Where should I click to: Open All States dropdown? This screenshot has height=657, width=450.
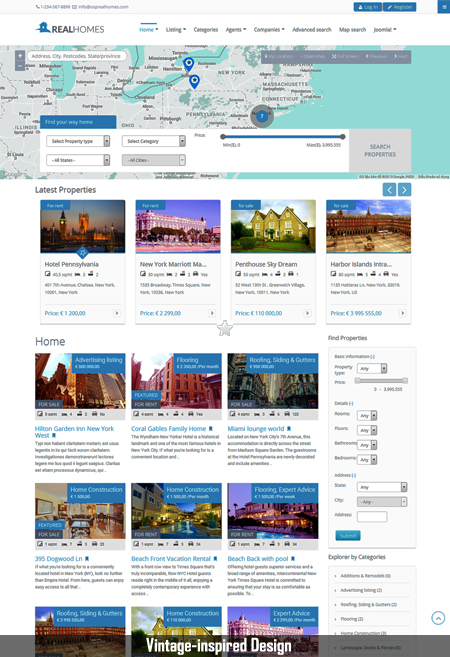78,160
